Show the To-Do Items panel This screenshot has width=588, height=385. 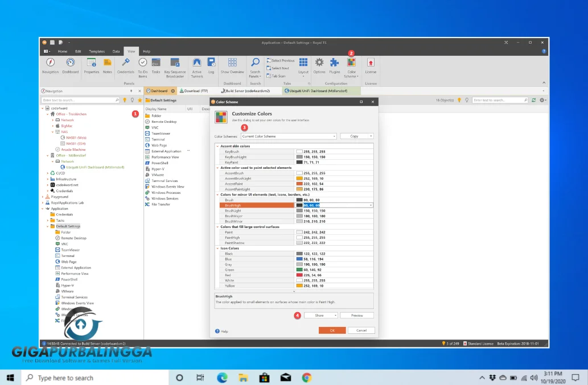142,68
